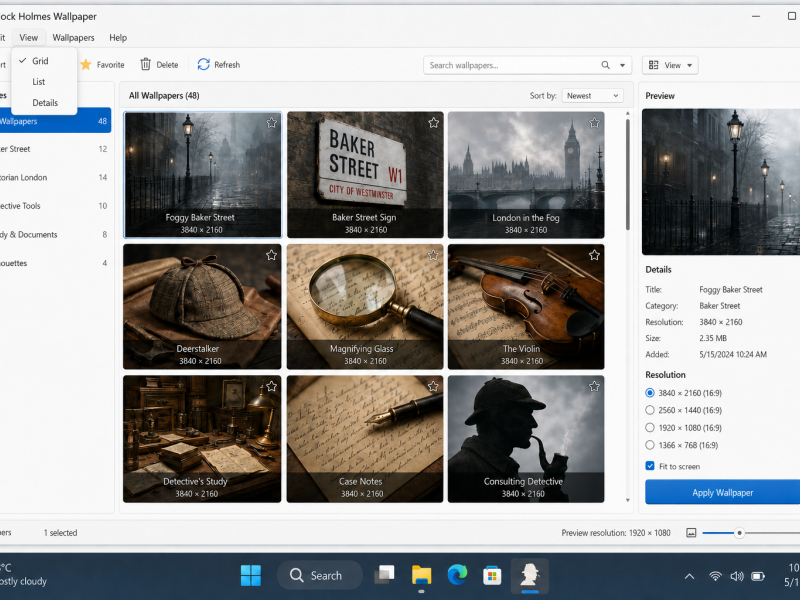Uncheck the Fit to screen checkbox
Image resolution: width=800 pixels, height=600 pixels.
tap(650, 466)
